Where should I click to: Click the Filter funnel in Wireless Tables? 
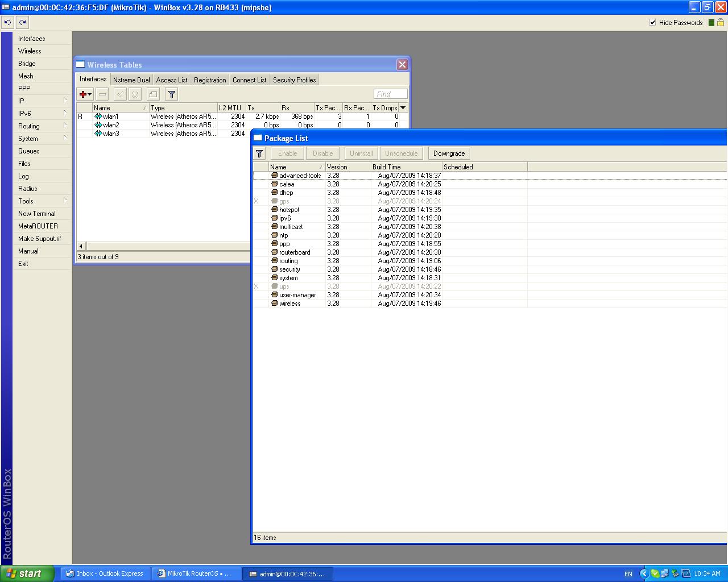[x=171, y=94]
